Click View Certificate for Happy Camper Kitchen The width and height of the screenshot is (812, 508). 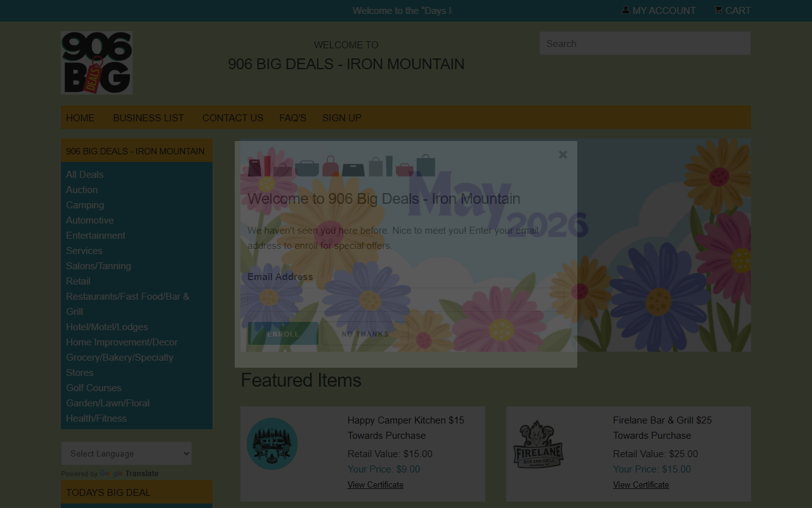pyautogui.click(x=376, y=485)
